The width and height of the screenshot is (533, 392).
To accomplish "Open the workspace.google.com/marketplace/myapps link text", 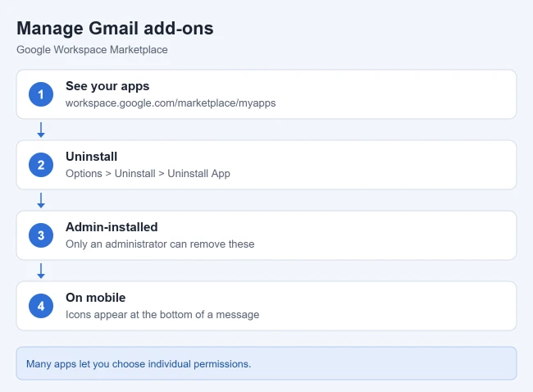I will tap(171, 103).
